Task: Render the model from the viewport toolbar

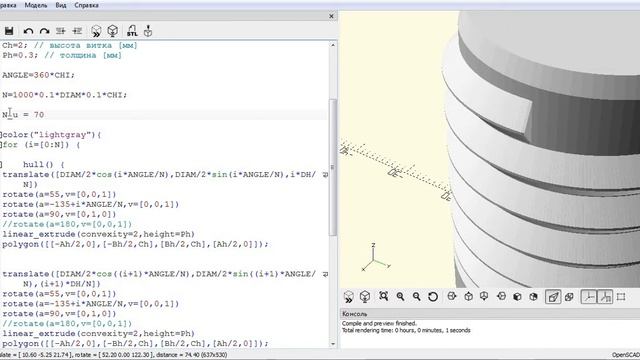Action: (365, 296)
